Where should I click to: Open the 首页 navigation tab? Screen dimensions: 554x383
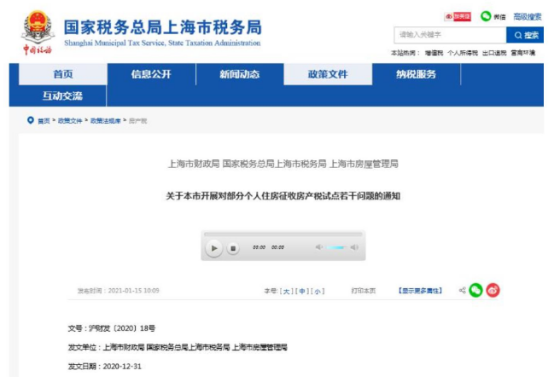63,74
